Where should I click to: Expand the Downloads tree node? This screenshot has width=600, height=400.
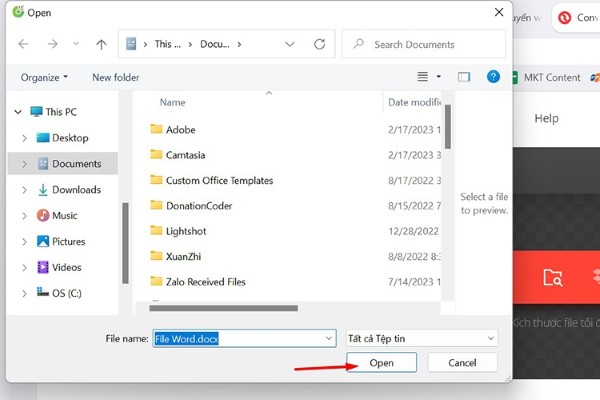(x=24, y=190)
